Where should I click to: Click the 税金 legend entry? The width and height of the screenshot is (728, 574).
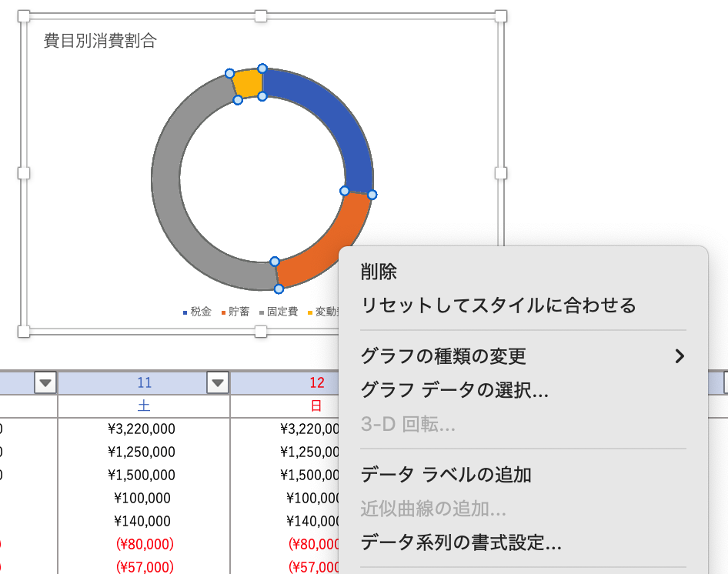click(x=200, y=312)
